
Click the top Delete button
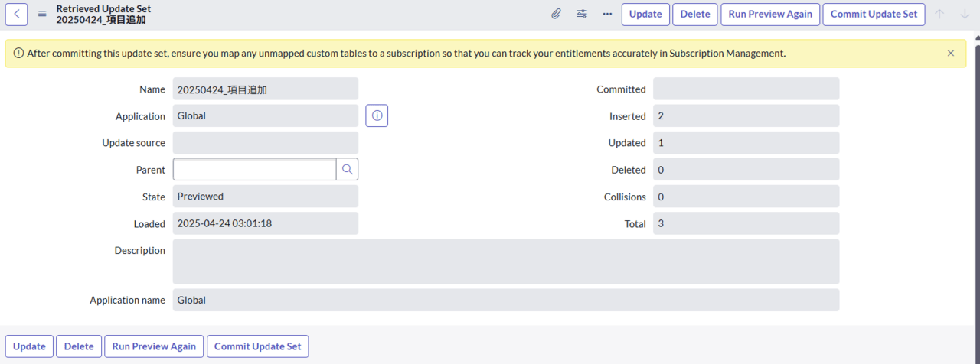(x=695, y=14)
